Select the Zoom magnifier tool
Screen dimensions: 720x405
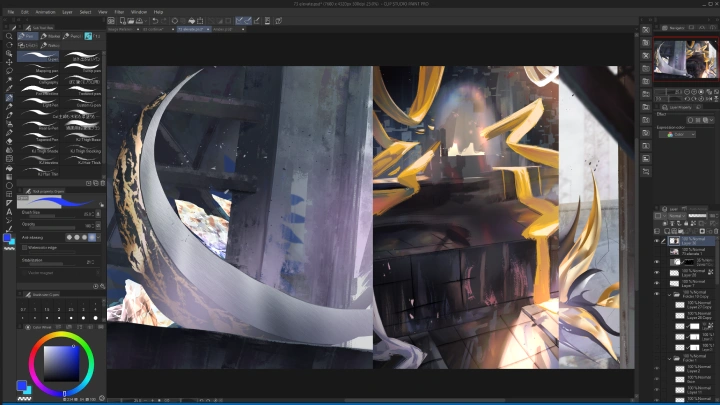click(9, 36)
